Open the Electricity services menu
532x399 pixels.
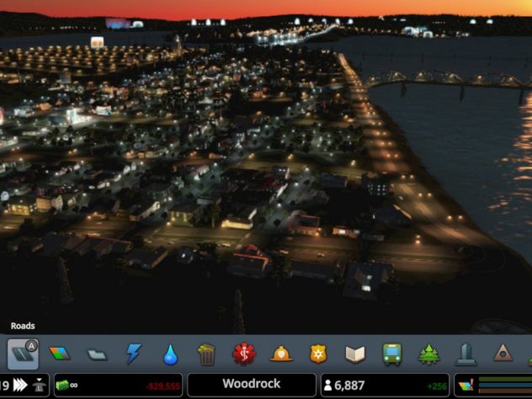click(134, 354)
